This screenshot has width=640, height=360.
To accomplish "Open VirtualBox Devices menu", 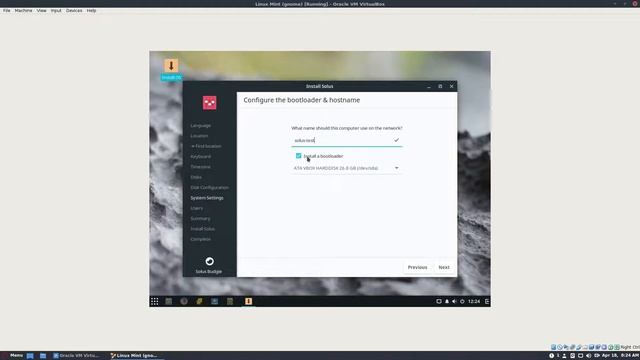I will [74, 11].
